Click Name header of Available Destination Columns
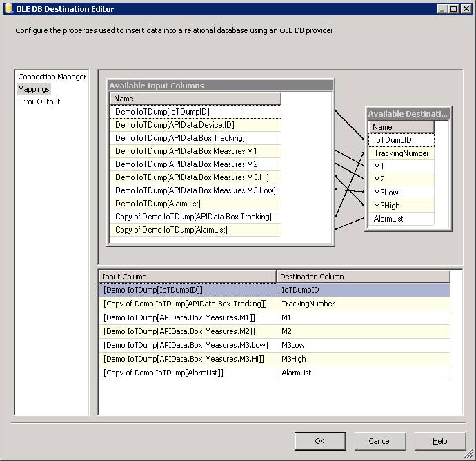 coord(401,127)
